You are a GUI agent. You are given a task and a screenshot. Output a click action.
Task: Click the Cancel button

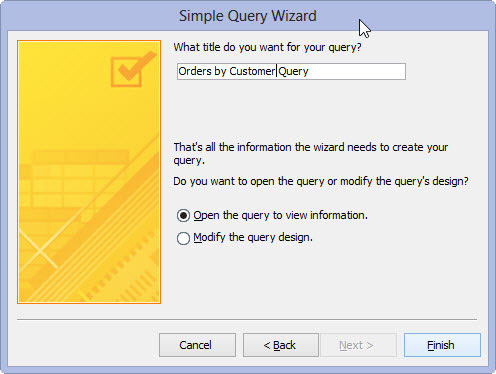[x=197, y=345]
